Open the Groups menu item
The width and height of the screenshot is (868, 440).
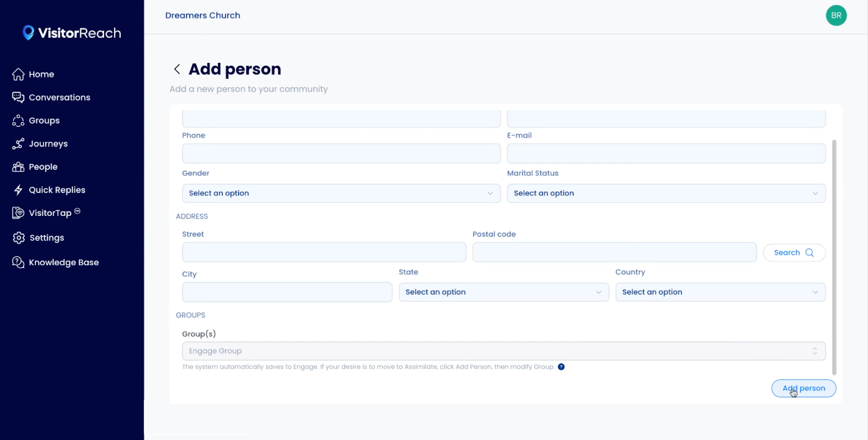pos(44,120)
